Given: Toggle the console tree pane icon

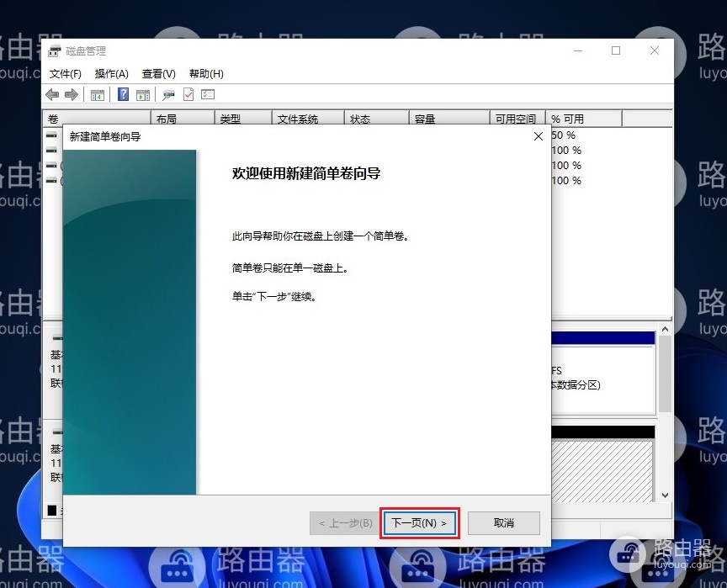Looking at the screenshot, I should pos(98,95).
